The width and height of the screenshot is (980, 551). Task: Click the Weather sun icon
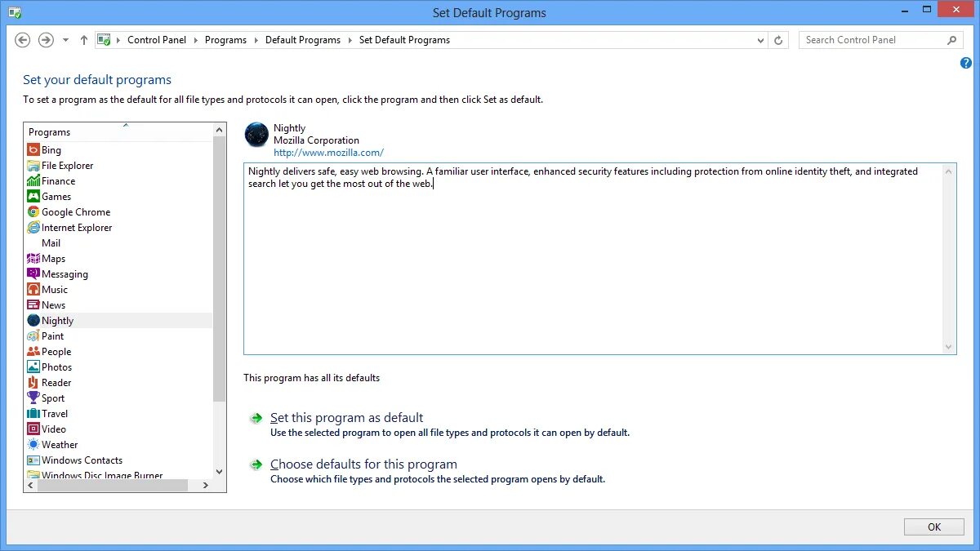pos(33,445)
